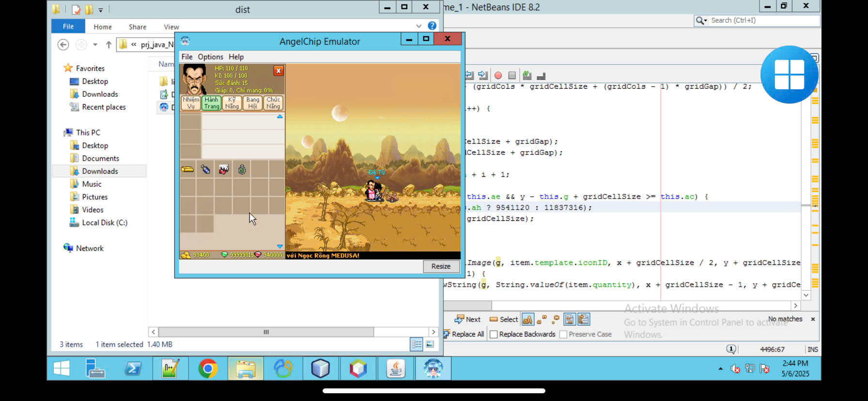Open the emulator Options menu
Screen dimensions: 868x401
(210, 57)
